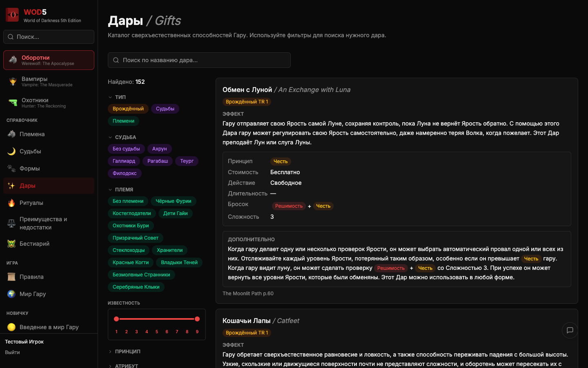Screen dimensions: 588x368
Task: Click the yellow circle icon beside Введение
Action: point(11,327)
